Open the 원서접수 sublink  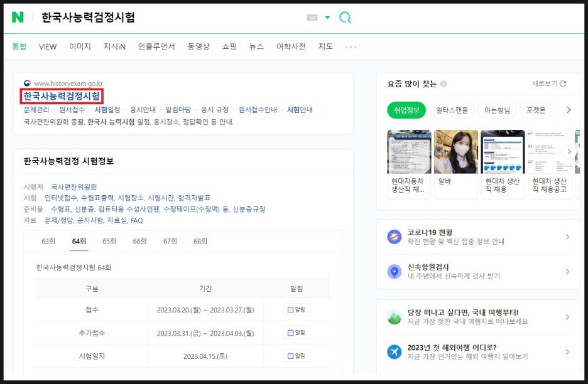[x=72, y=110]
